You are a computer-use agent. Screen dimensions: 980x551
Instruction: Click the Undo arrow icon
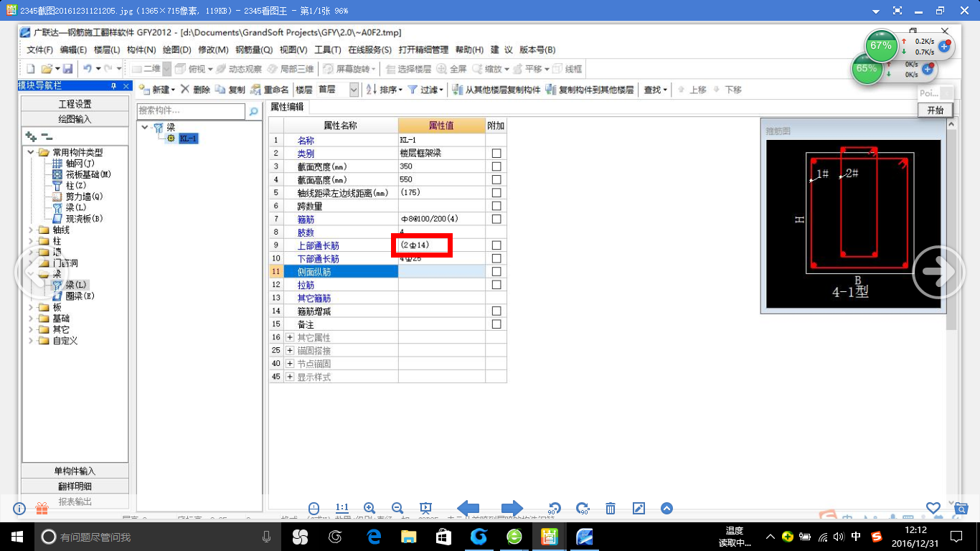(x=87, y=69)
